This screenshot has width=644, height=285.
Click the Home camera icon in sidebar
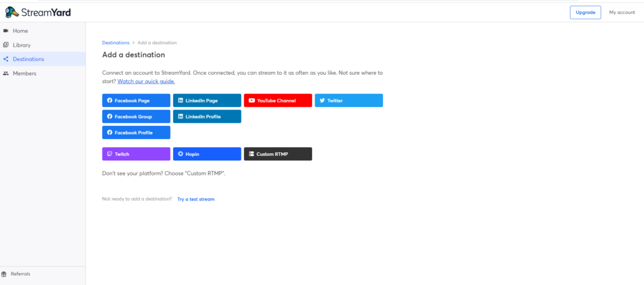[x=6, y=31]
